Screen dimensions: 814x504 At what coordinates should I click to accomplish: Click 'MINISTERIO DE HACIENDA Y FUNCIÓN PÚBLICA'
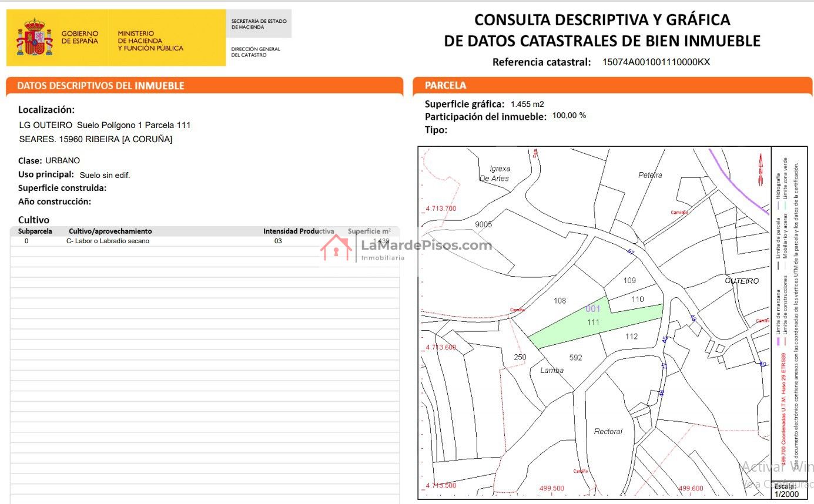(150, 41)
